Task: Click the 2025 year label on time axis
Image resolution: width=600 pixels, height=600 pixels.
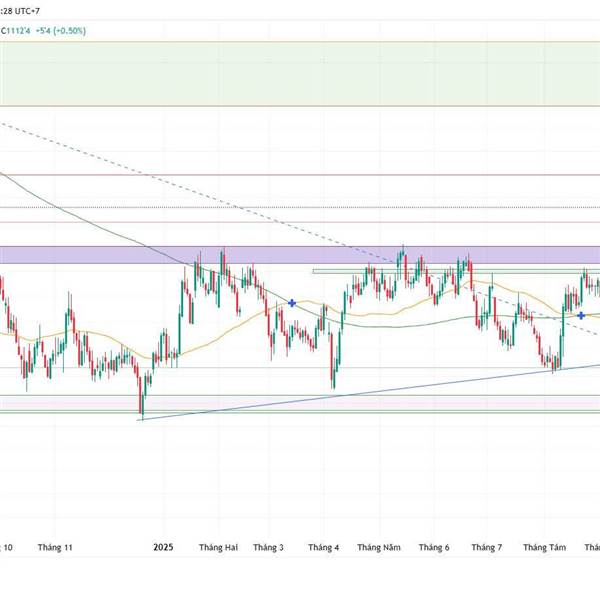Action: click(163, 547)
